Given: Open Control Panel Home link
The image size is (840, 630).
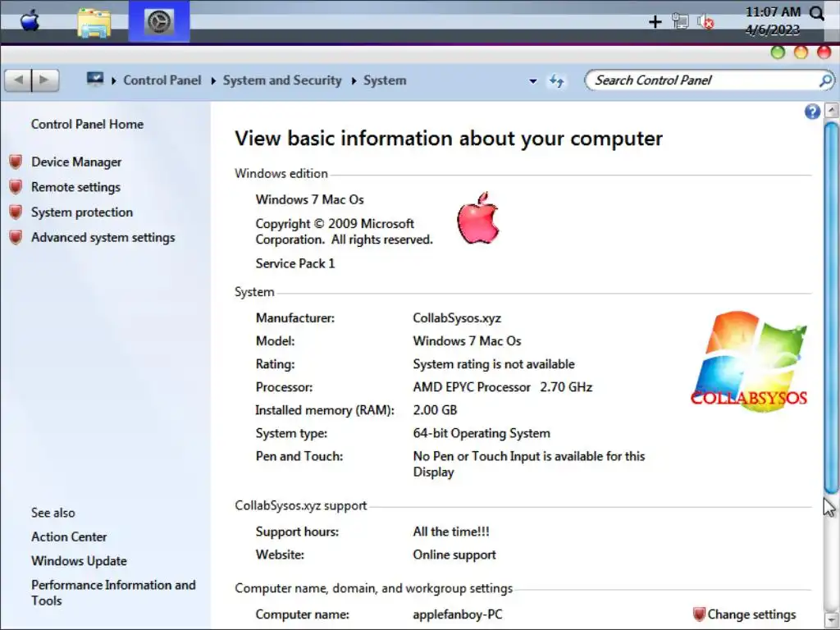Looking at the screenshot, I should [87, 125].
